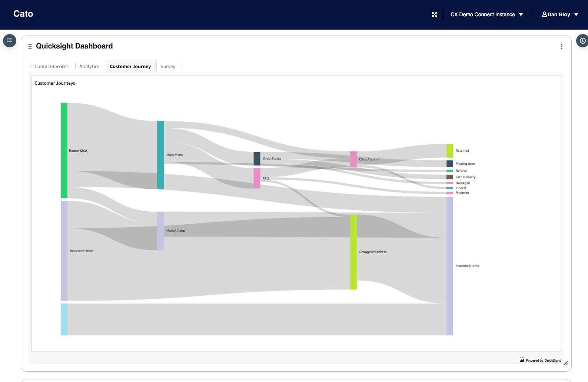
Task: Expand the CX Demo Connect Instance dropdown
Action: pos(521,14)
